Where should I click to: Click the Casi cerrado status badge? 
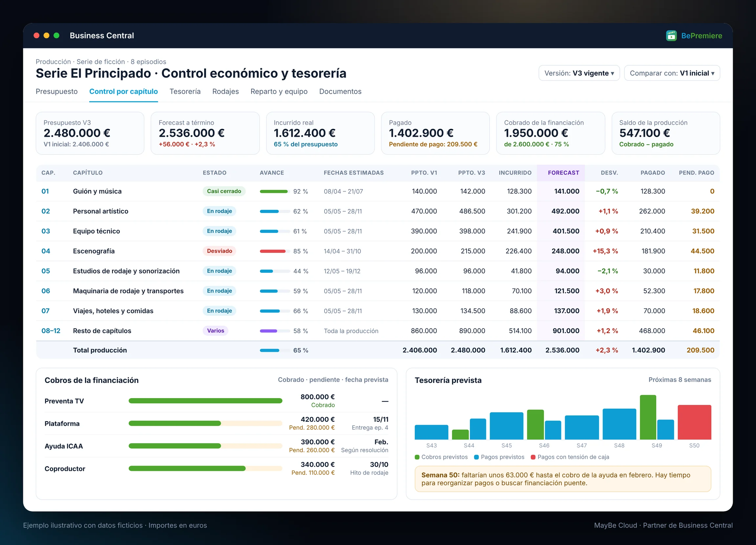click(x=224, y=191)
